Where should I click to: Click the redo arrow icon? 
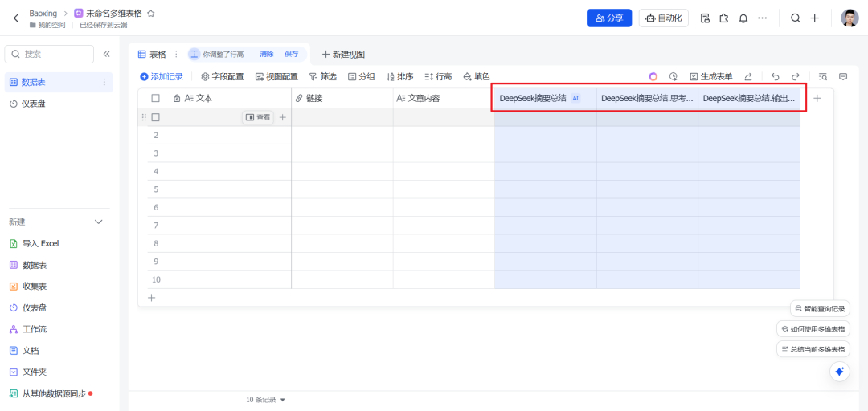pyautogui.click(x=796, y=77)
